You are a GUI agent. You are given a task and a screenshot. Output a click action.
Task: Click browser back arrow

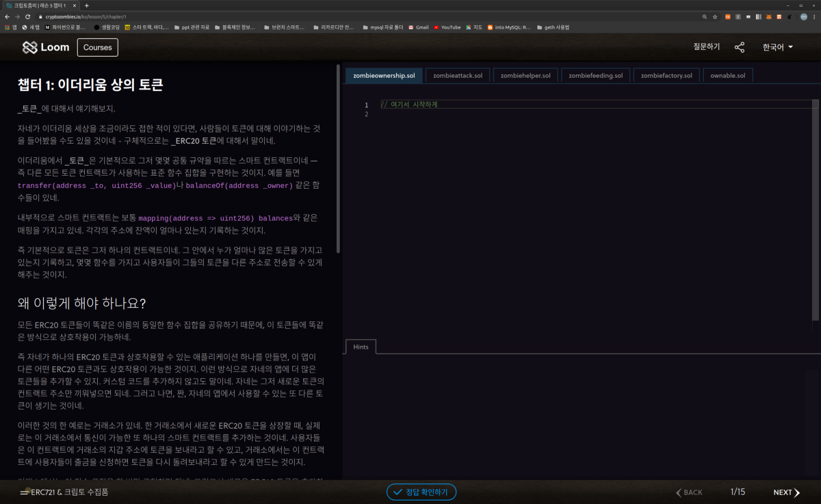(x=7, y=16)
